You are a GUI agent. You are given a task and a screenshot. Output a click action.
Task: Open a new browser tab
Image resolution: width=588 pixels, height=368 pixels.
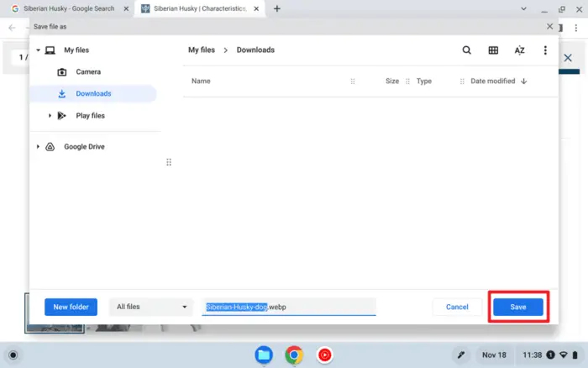(276, 8)
